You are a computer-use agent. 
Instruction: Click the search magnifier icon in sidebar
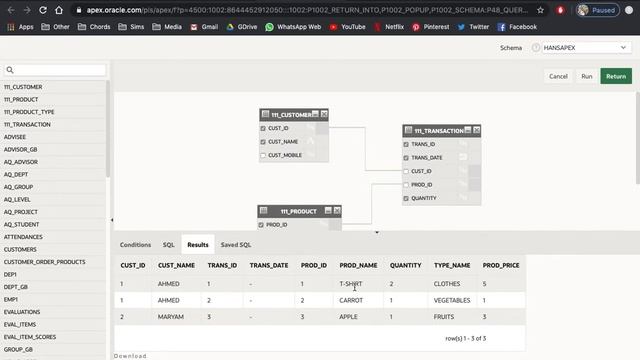pyautogui.click(x=10, y=70)
